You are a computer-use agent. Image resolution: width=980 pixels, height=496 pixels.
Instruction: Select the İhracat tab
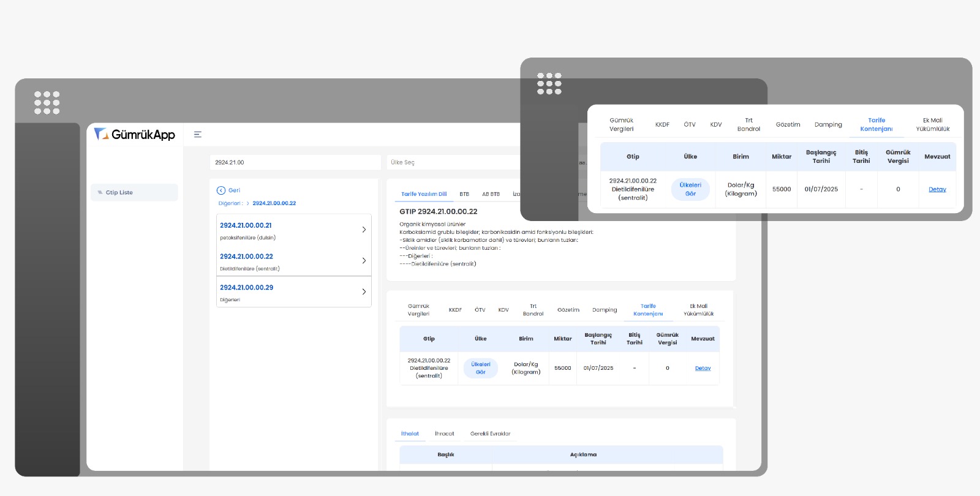click(x=444, y=434)
